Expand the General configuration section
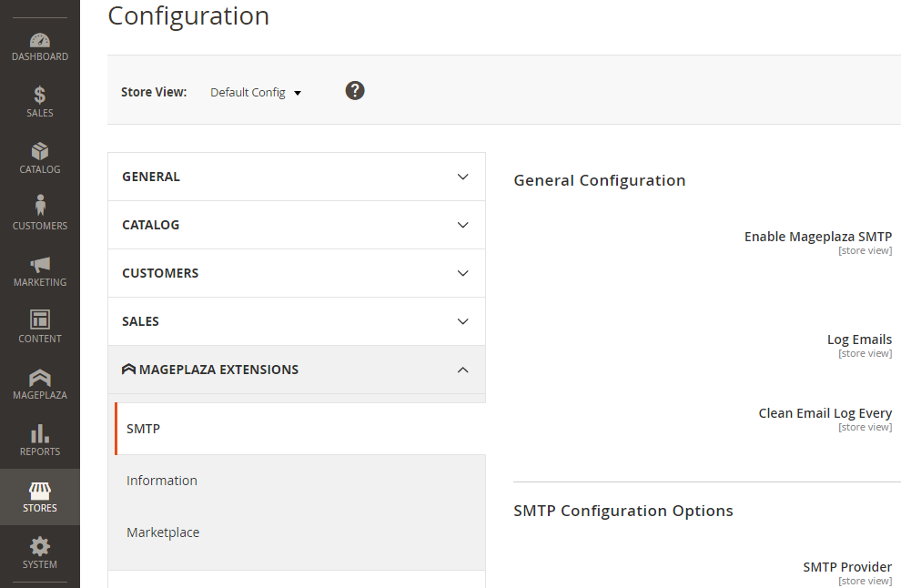Image resolution: width=901 pixels, height=588 pixels. (x=296, y=177)
